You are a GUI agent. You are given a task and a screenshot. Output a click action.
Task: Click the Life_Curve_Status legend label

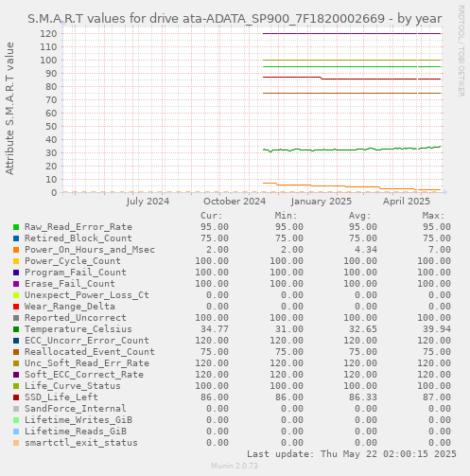point(73,386)
